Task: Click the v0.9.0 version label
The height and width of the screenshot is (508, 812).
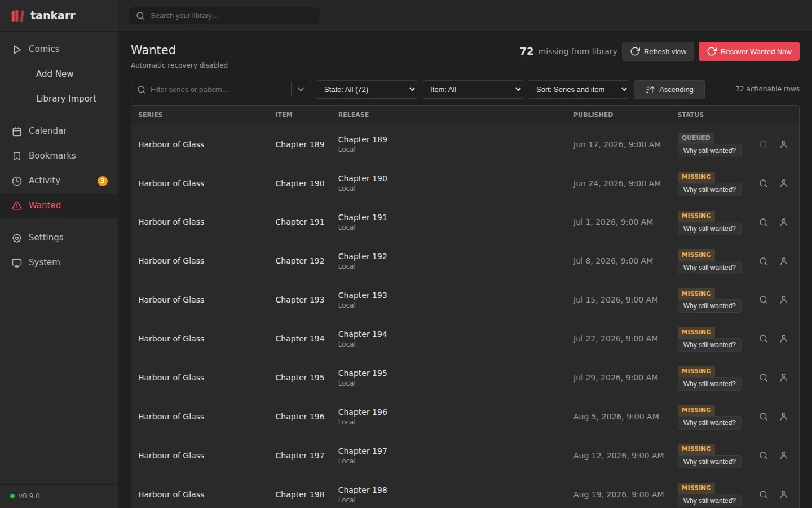Action: point(29,496)
